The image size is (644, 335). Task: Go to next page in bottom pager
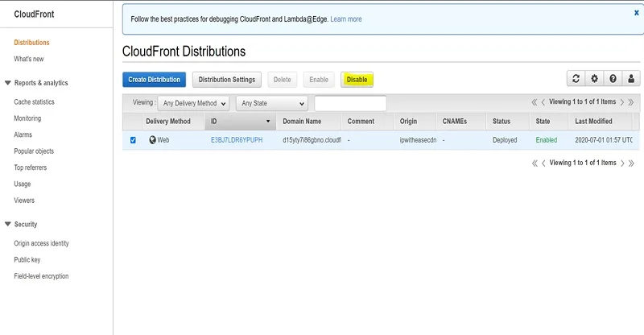click(x=622, y=163)
